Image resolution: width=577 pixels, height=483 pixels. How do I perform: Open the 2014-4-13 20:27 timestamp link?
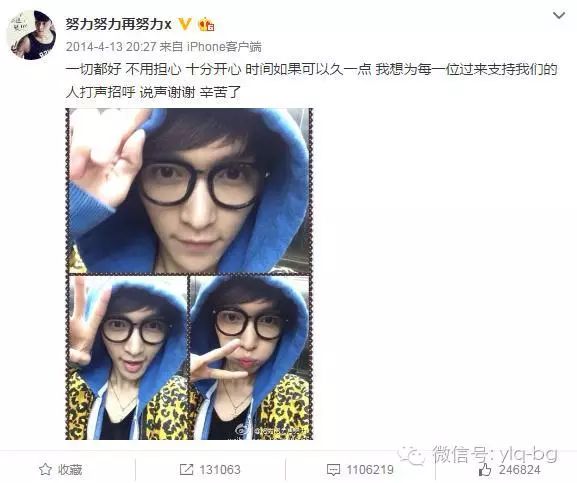coord(111,47)
